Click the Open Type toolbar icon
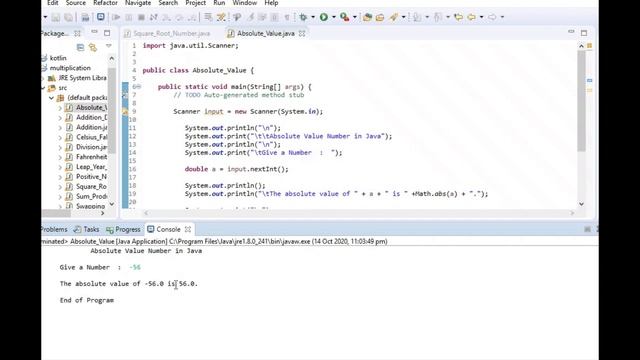This screenshot has height=360, width=640. [394, 17]
